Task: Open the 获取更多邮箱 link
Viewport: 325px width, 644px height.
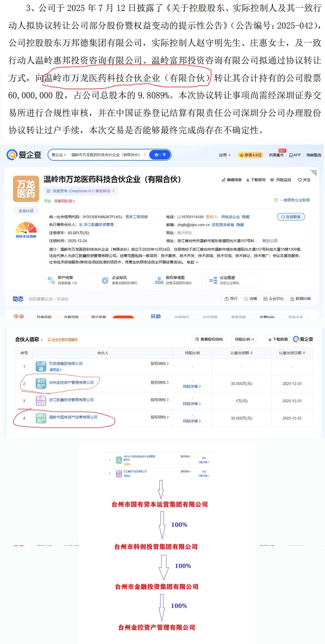Action: (x=223, y=225)
